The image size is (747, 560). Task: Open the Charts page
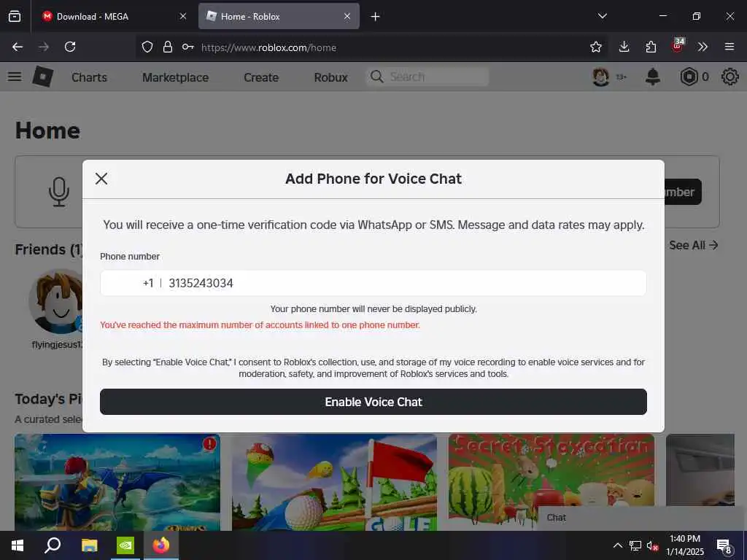click(89, 77)
